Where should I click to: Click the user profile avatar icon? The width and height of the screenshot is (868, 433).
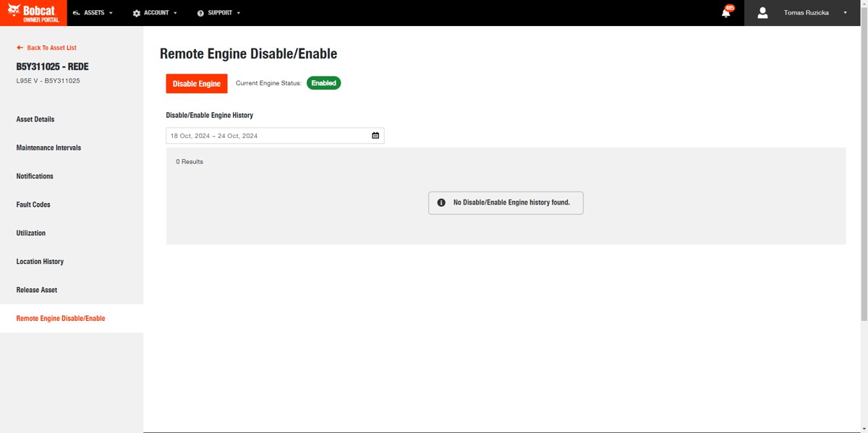click(762, 13)
